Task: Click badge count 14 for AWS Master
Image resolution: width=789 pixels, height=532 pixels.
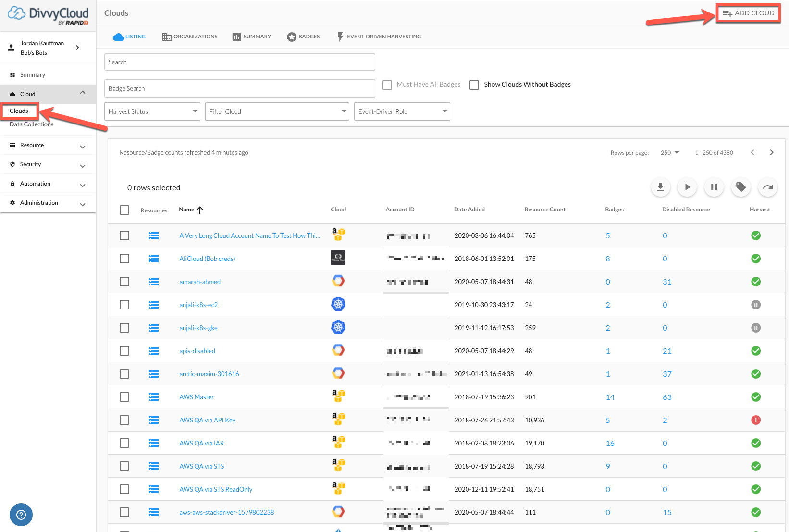Action: click(610, 397)
